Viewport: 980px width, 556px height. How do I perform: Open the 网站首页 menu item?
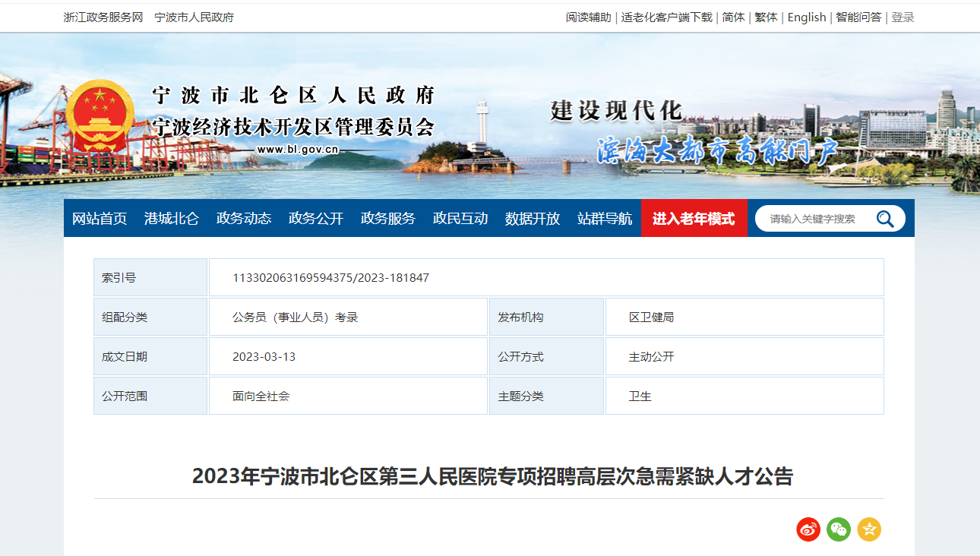pyautogui.click(x=100, y=219)
